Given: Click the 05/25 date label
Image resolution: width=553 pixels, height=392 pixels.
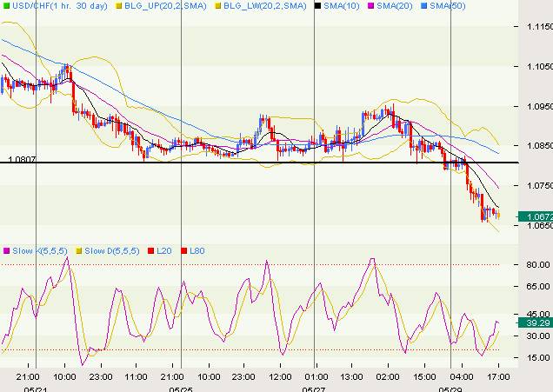Looking at the screenshot, I should (181, 389).
